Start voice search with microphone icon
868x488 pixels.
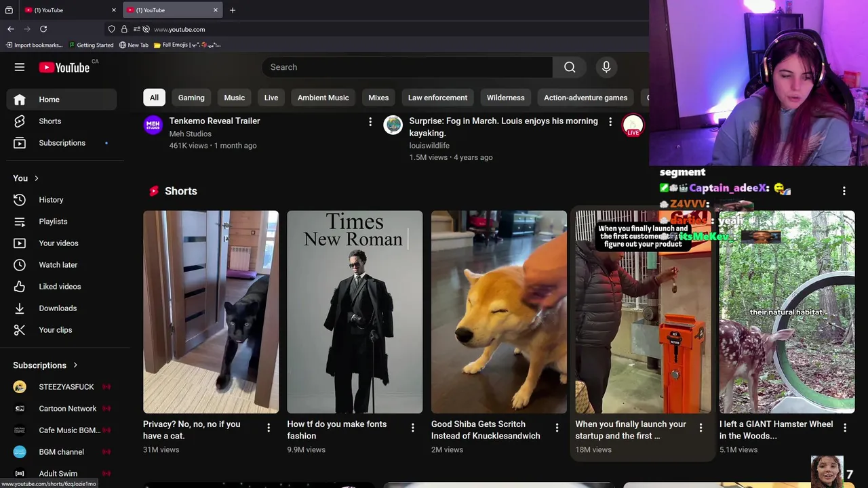click(606, 67)
